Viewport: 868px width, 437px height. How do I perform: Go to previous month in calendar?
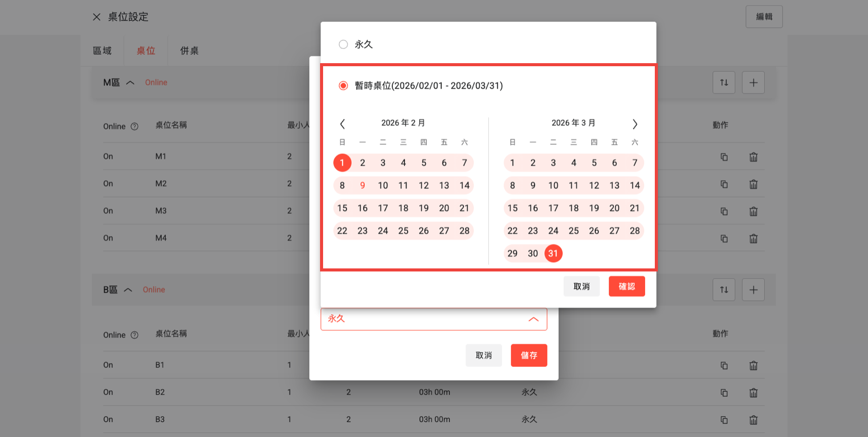[x=342, y=124]
